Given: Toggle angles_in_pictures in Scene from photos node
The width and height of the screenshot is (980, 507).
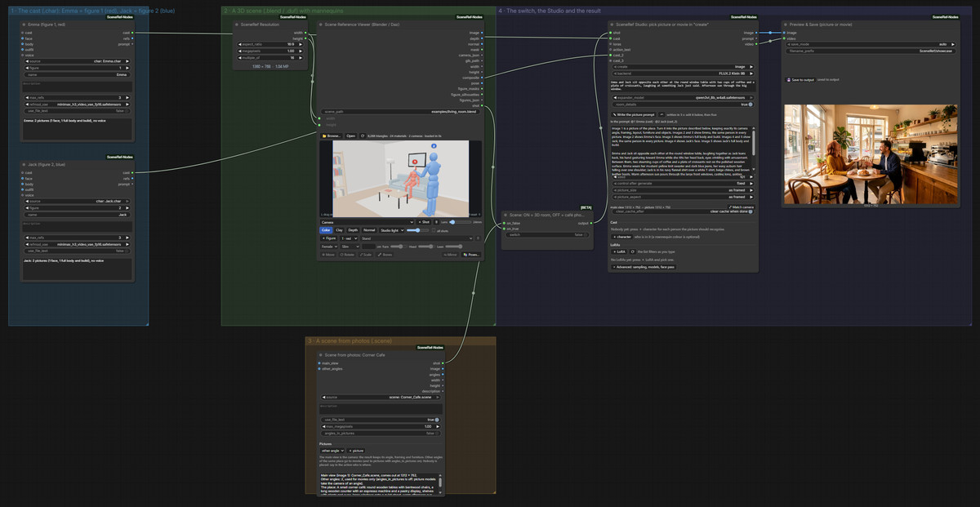Looking at the screenshot, I should (381, 434).
